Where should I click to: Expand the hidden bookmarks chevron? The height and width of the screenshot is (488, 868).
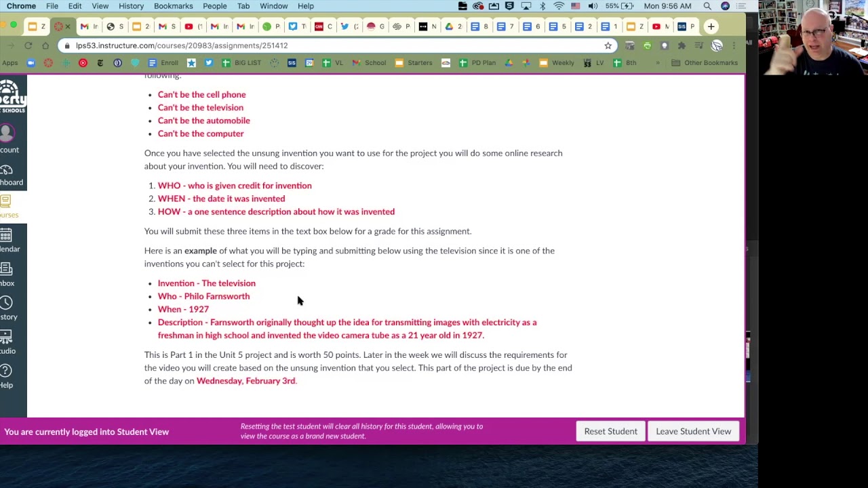tap(657, 62)
